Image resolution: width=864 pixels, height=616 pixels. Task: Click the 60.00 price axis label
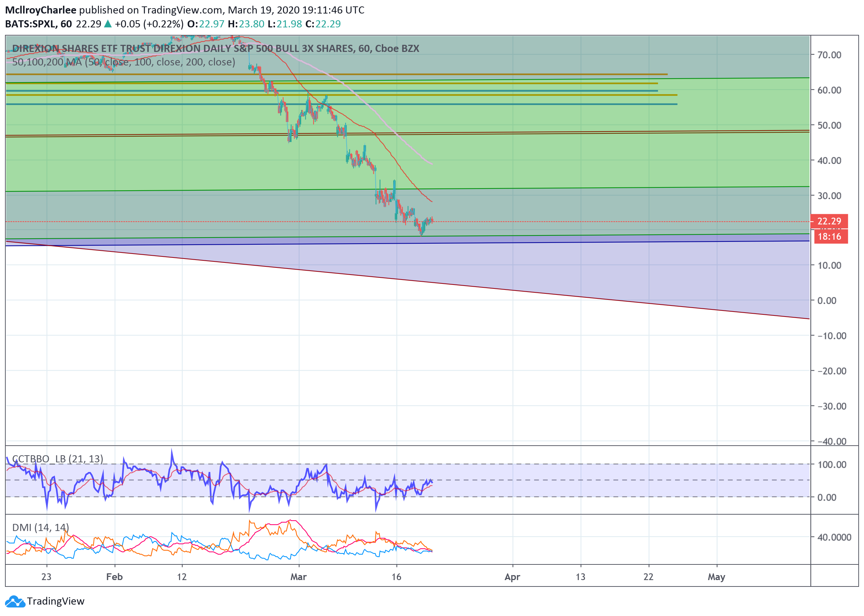pos(829,90)
